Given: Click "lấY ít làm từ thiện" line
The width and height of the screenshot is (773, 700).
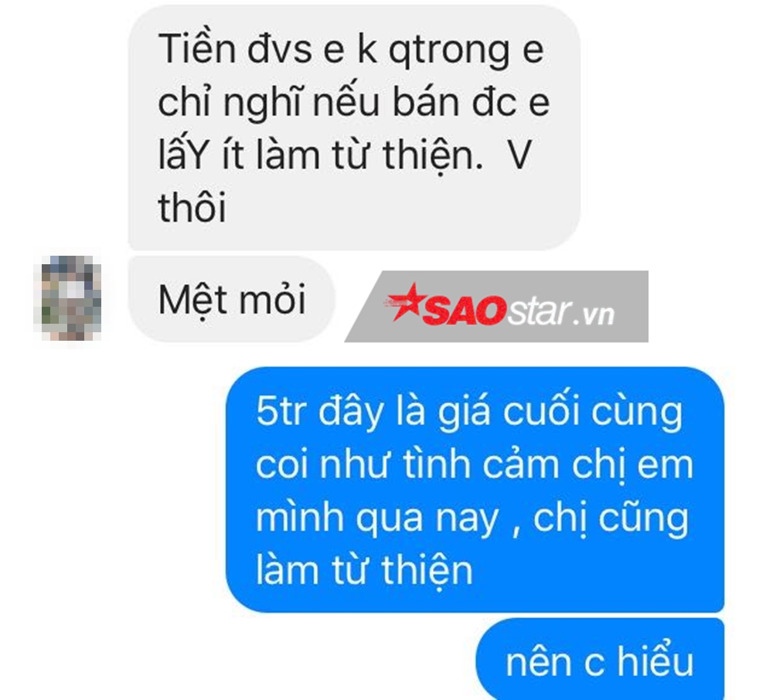Looking at the screenshot, I should pos(321,155).
